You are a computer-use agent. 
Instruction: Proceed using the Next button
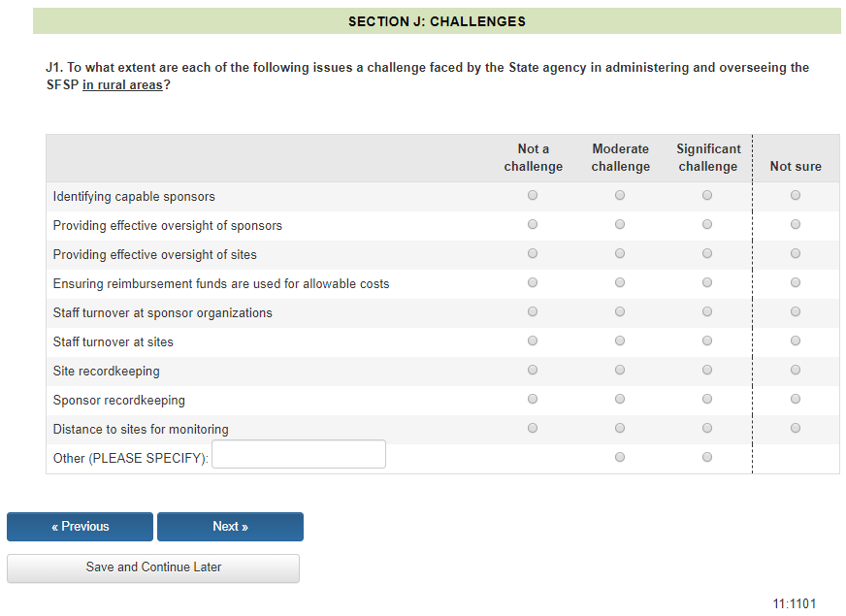coord(230,527)
